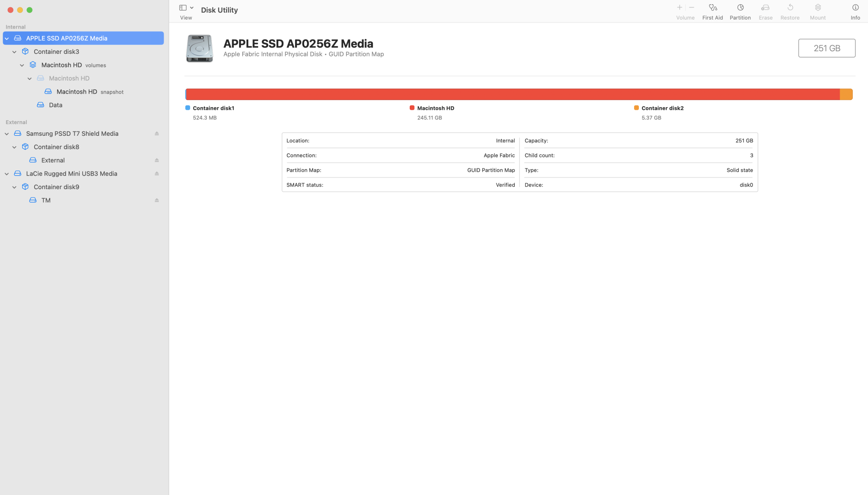The width and height of the screenshot is (868, 495).
Task: Click the orange Container disk2 bar segment
Action: [x=846, y=95]
